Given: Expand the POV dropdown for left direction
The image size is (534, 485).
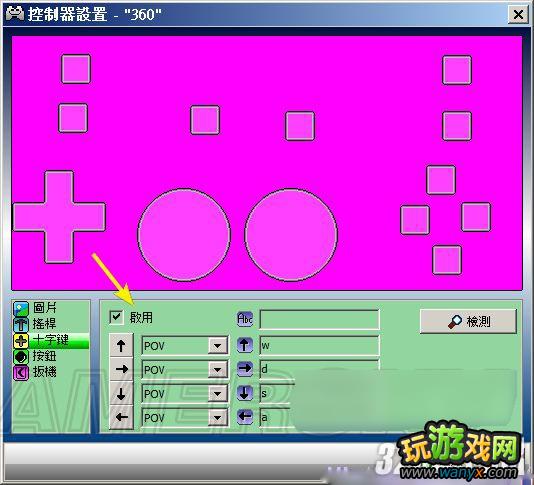Looking at the screenshot, I should [218, 418].
